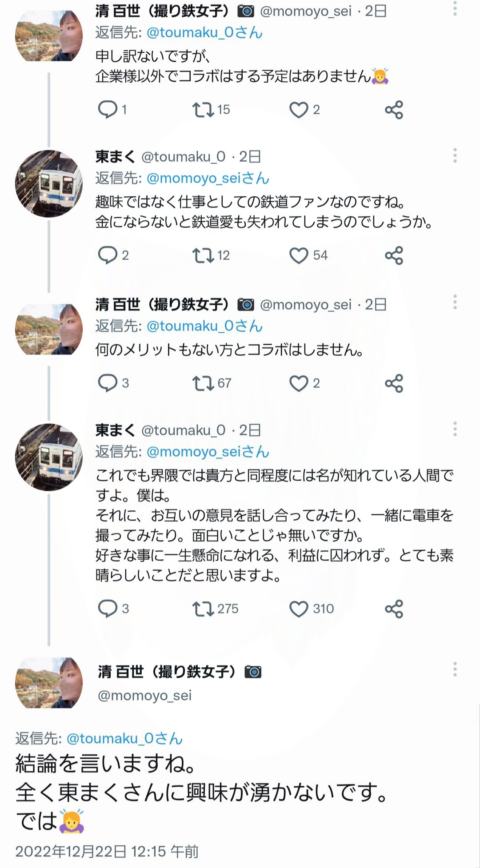Screen dimensions: 480x868
Task: Open the avatar photo on the main tweet
Action: point(49,683)
